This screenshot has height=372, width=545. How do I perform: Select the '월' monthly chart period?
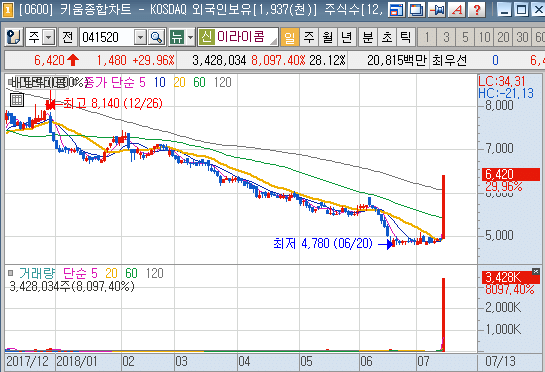click(327, 37)
